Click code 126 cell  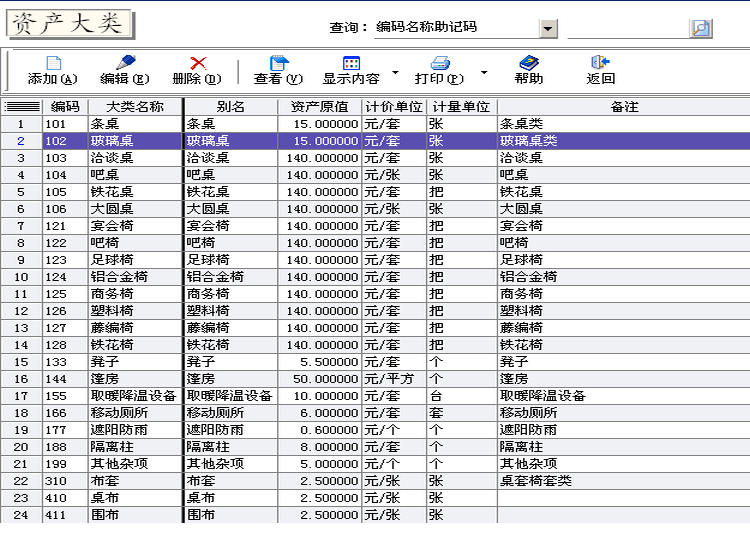coord(65,311)
